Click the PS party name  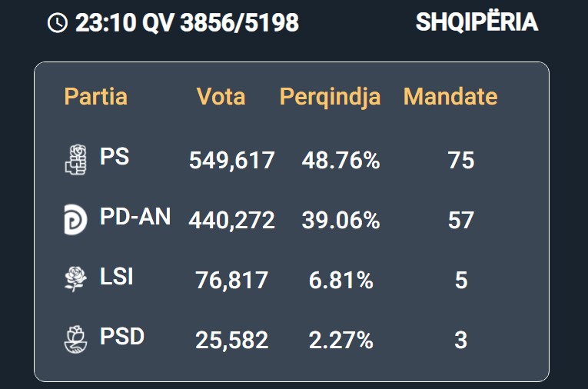[x=115, y=156]
